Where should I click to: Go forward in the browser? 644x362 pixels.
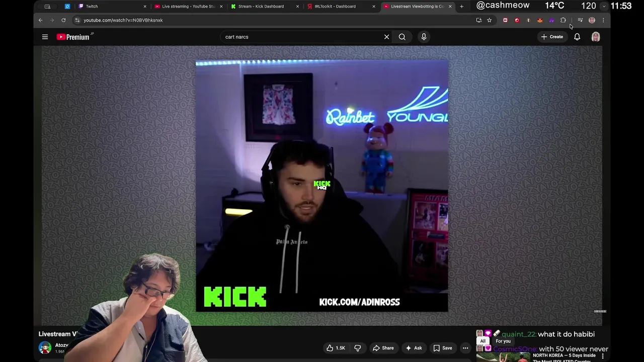pyautogui.click(x=52, y=20)
